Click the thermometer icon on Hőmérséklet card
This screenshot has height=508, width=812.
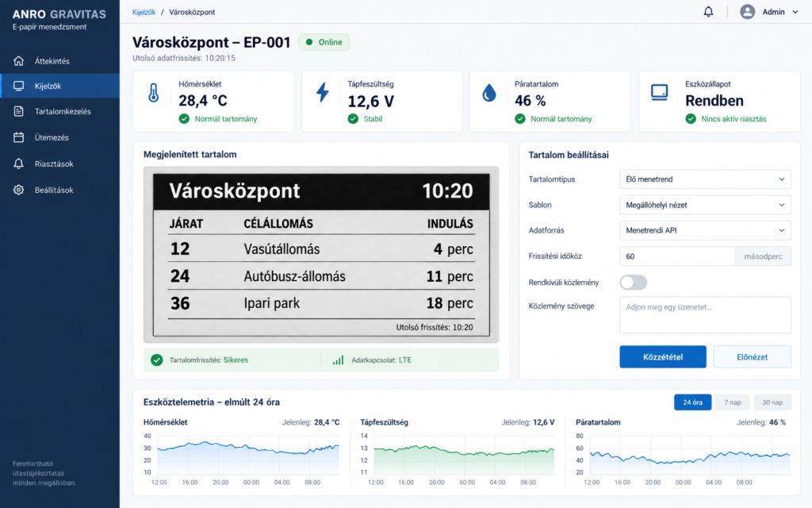[153, 94]
